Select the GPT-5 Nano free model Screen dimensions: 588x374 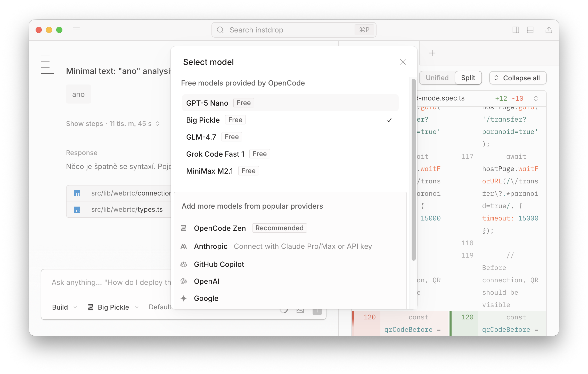207,103
